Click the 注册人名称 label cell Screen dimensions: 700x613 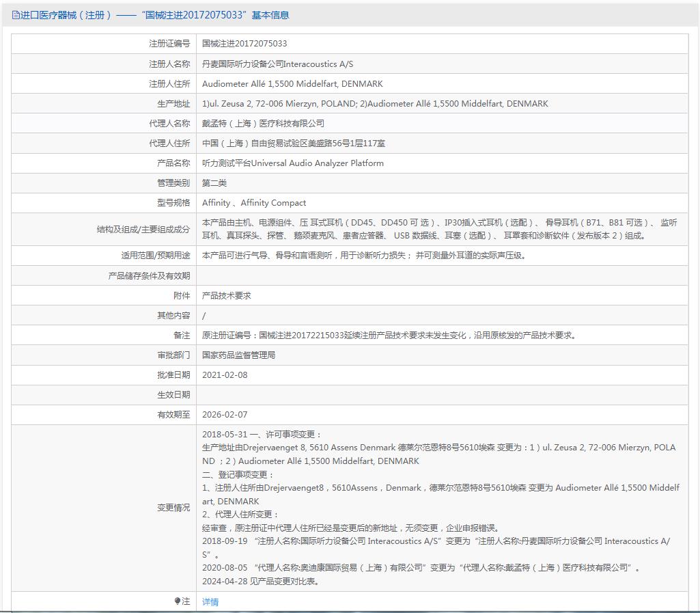[x=104, y=64]
